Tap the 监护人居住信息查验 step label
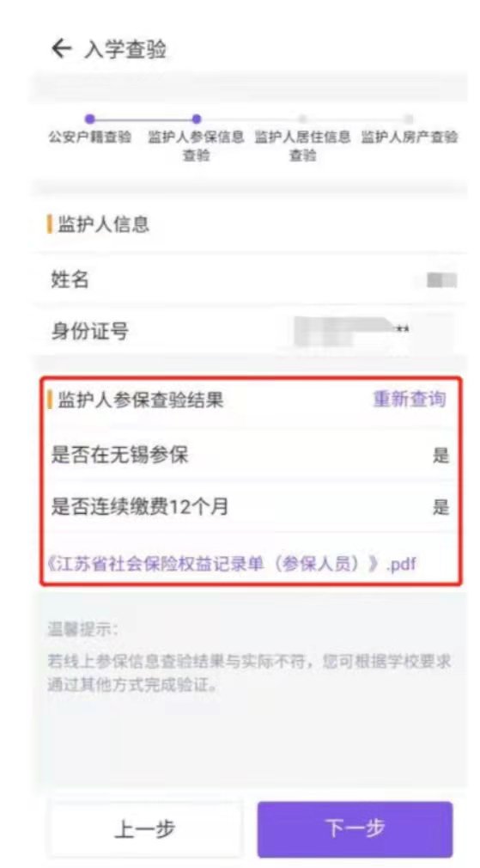 302,146
